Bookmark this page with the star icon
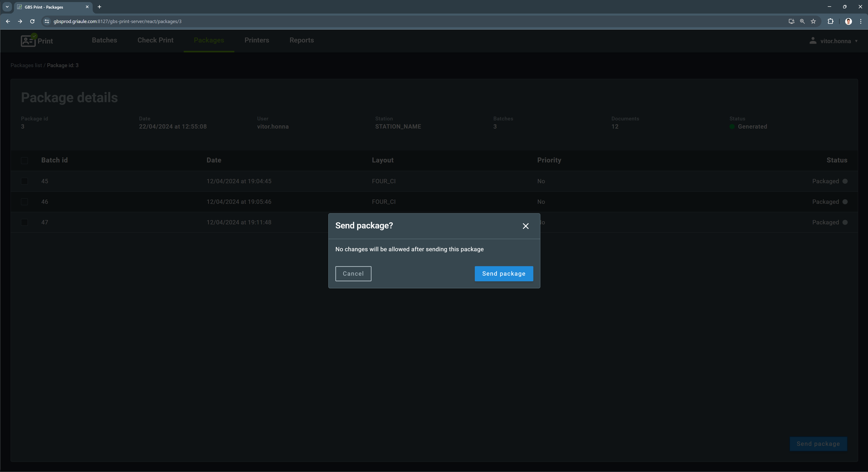Screen dimensions: 868x472 click(813, 21)
